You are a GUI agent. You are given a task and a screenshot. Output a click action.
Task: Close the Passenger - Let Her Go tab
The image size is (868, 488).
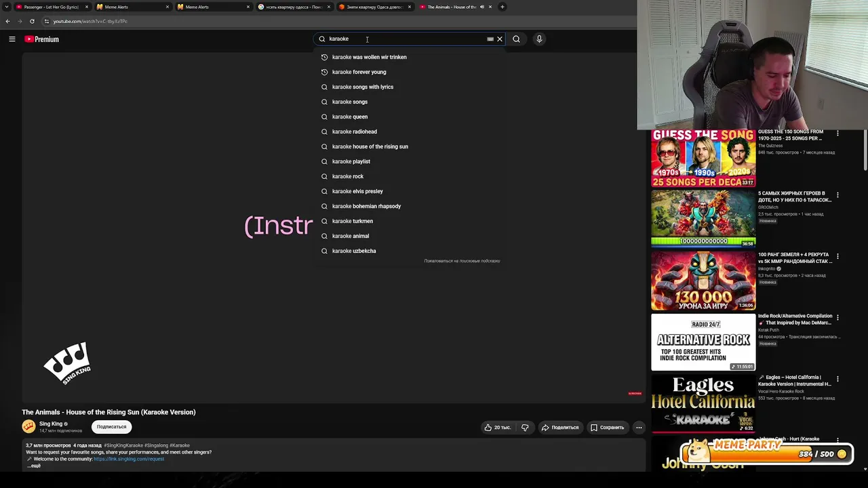tap(87, 7)
